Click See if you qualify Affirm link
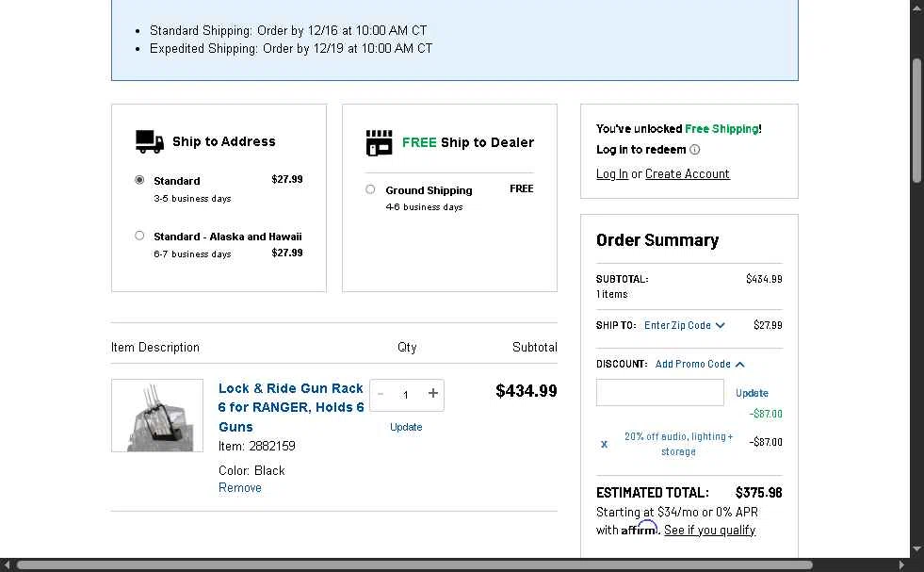This screenshot has height=572, width=924. tap(709, 531)
